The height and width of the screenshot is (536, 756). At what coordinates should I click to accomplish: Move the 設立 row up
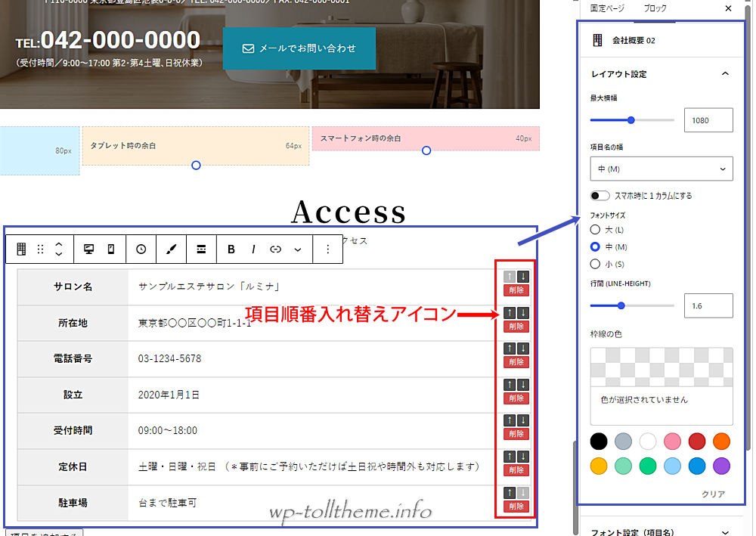[510, 385]
